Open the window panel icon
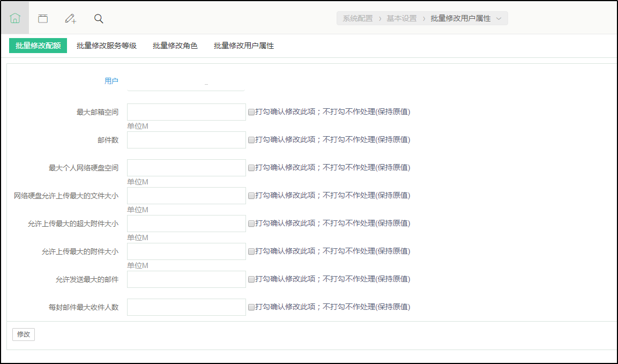618x364 pixels. (x=43, y=18)
